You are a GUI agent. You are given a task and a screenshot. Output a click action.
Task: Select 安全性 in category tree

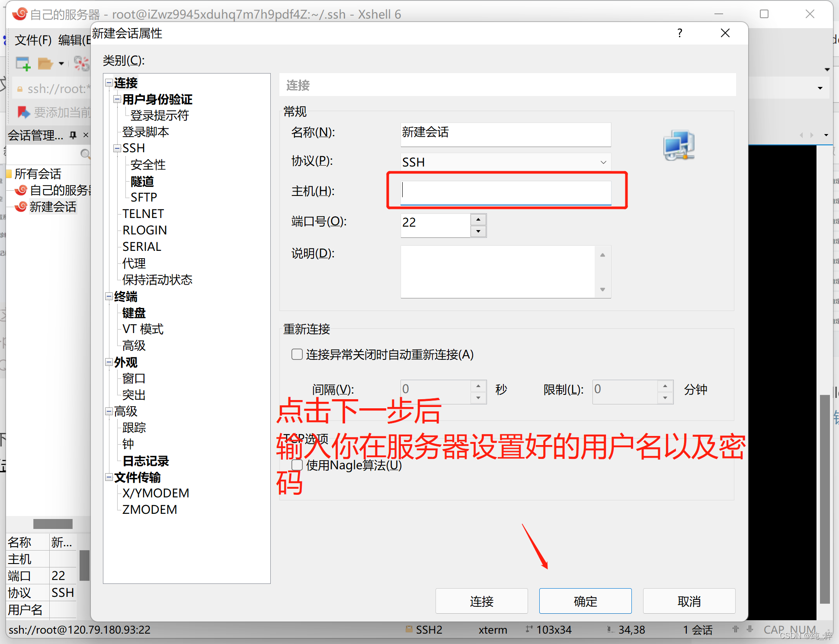(x=148, y=165)
